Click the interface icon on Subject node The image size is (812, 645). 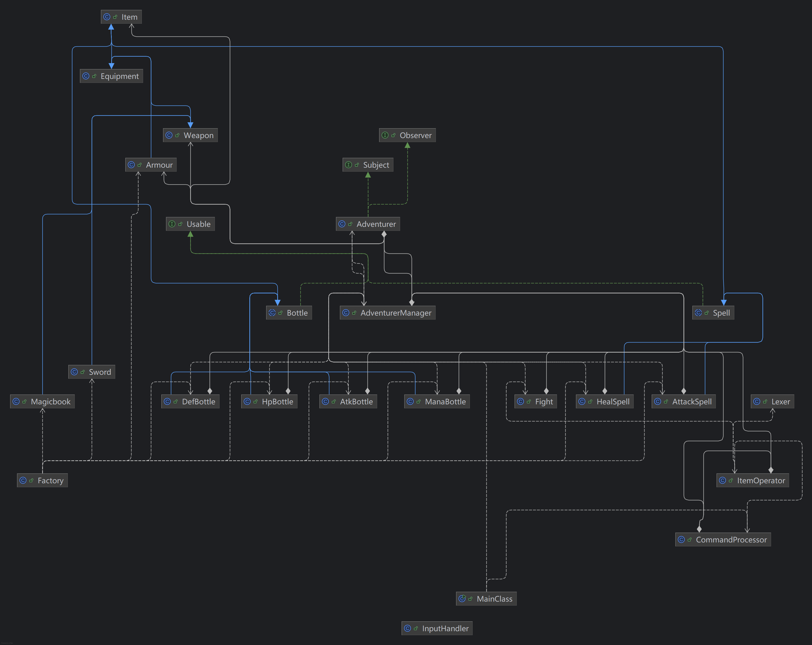[x=348, y=165]
